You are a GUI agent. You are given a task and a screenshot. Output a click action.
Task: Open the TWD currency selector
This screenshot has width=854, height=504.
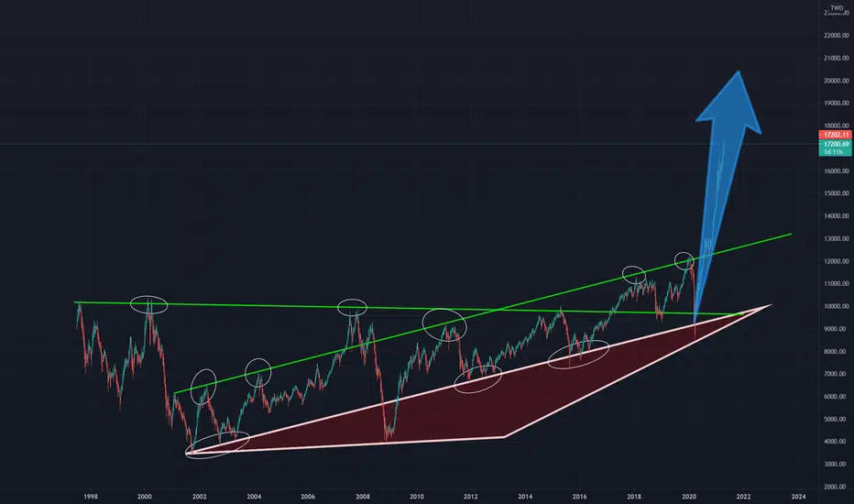(836, 8)
